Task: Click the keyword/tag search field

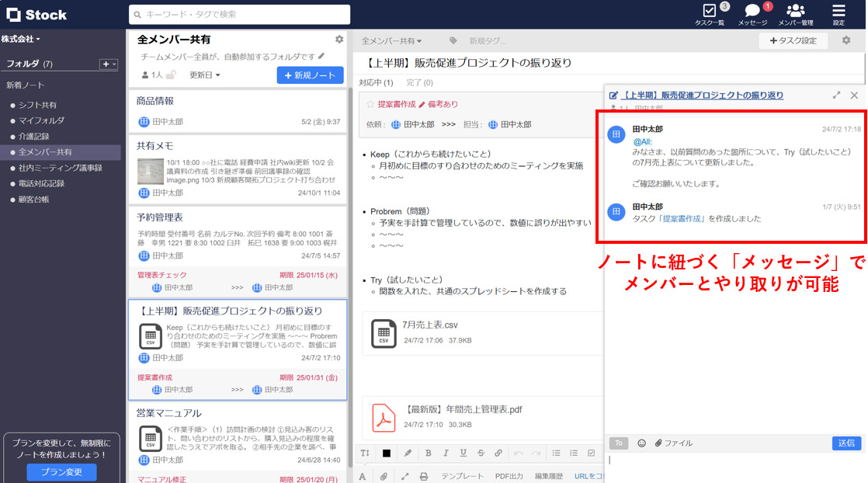Action: pyautogui.click(x=237, y=14)
